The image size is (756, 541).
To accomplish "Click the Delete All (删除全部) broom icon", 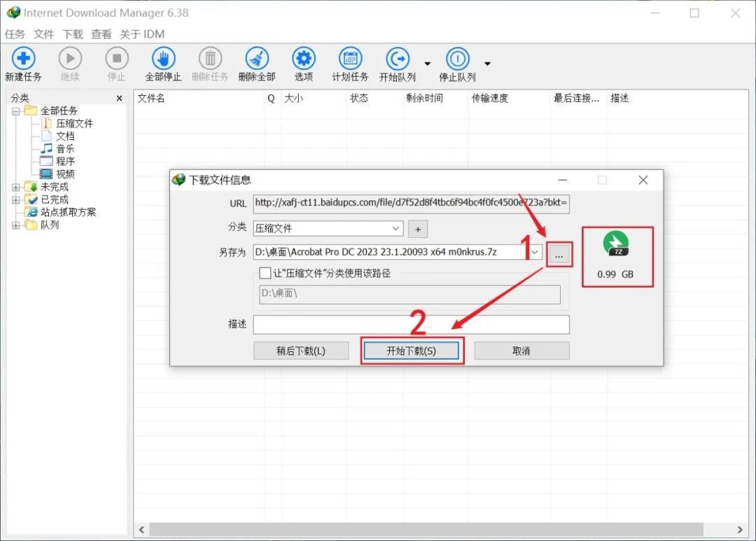I will coord(257,58).
